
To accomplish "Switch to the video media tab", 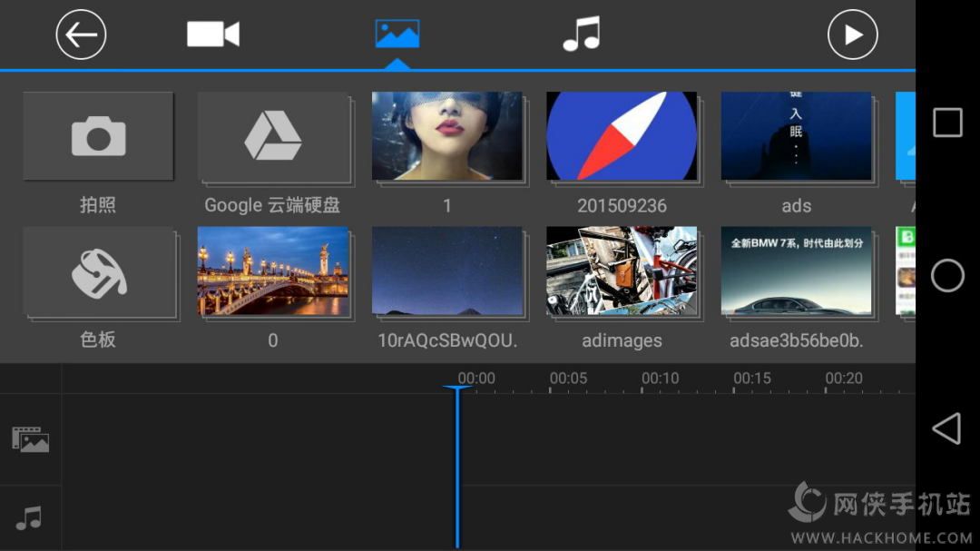I will click(213, 34).
